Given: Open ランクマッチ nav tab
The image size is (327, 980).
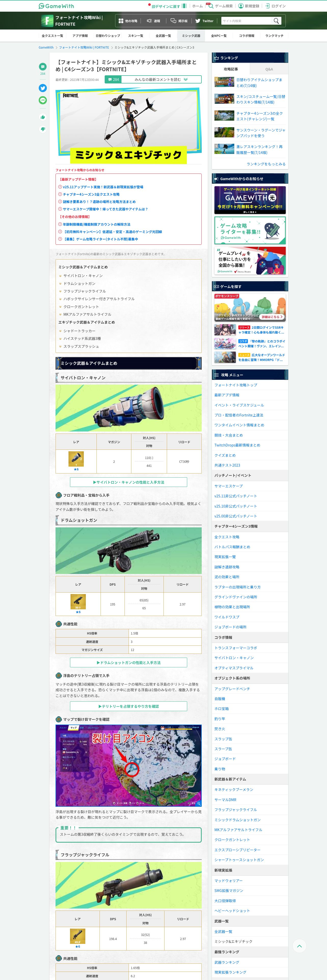Looking at the screenshot, I should pyautogui.click(x=275, y=36).
